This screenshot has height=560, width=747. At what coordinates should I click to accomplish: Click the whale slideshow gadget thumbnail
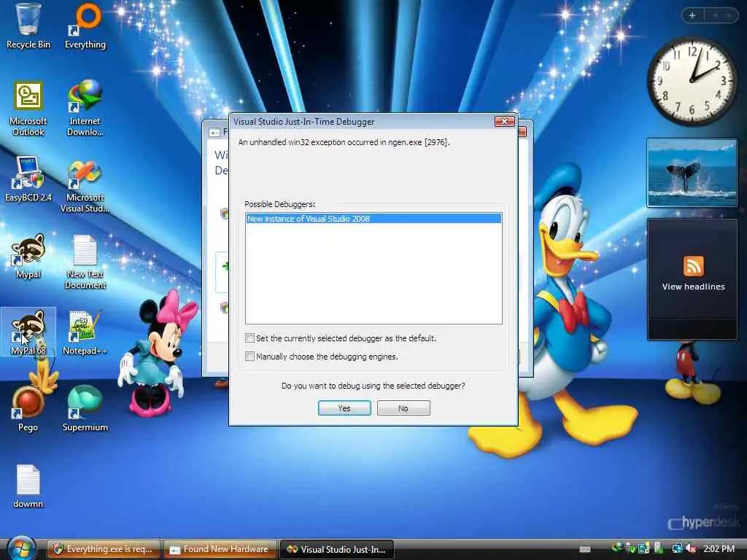[692, 172]
